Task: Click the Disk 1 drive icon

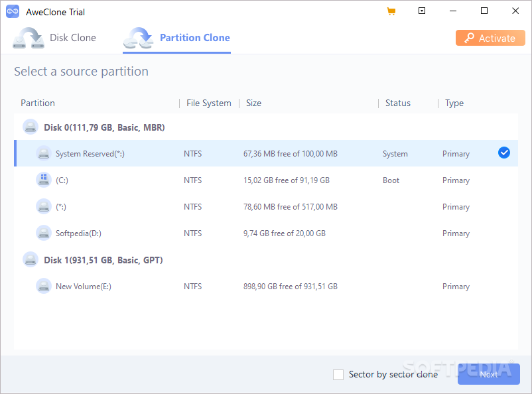Action: coord(31,259)
